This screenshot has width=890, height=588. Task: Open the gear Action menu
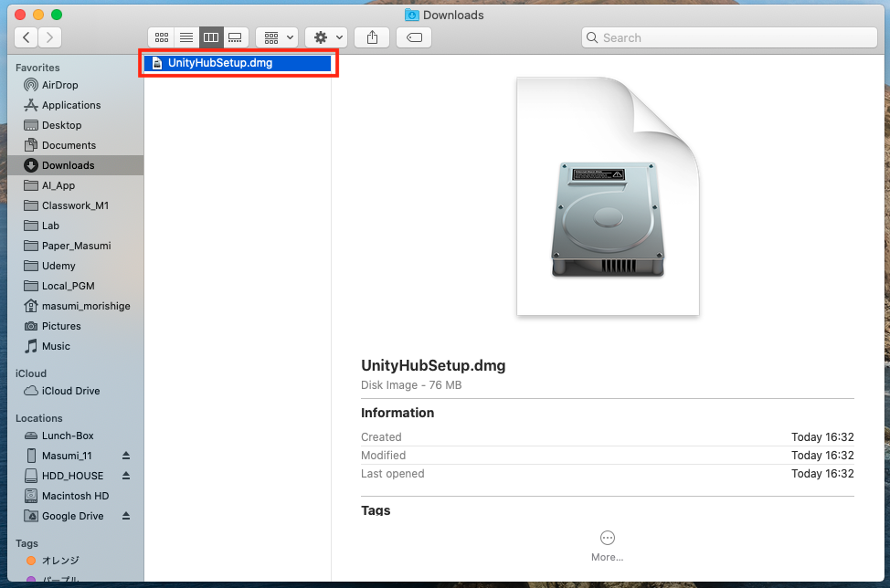point(326,37)
